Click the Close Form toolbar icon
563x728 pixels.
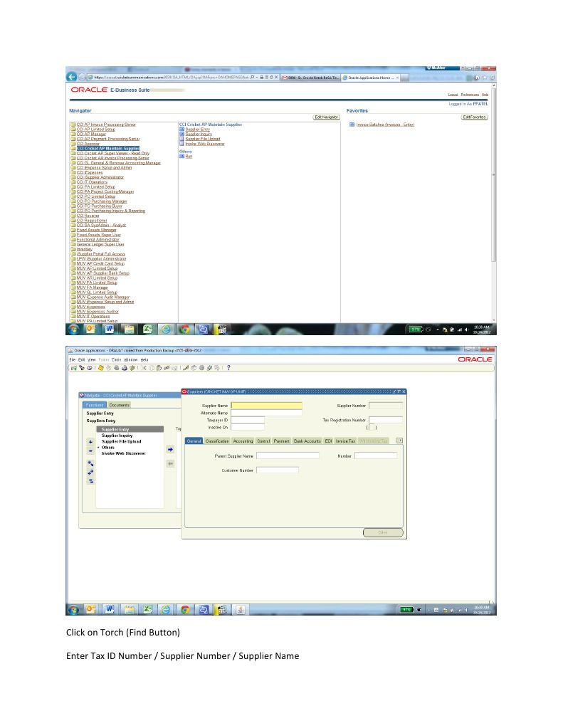(x=132, y=368)
